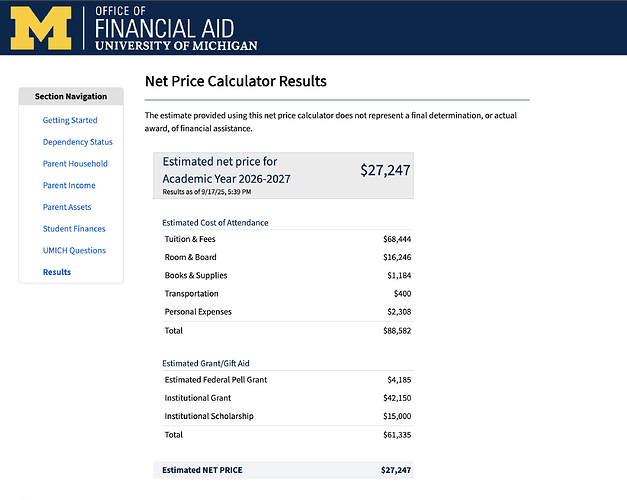Open the Getting Started section
Viewport: 627px width, 500px height.
pyautogui.click(x=70, y=120)
